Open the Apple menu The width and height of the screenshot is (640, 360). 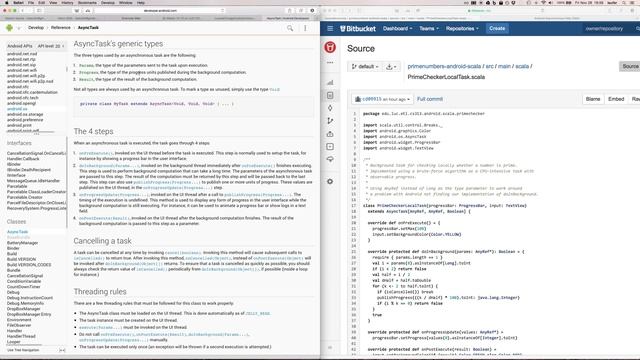coord(7,2)
